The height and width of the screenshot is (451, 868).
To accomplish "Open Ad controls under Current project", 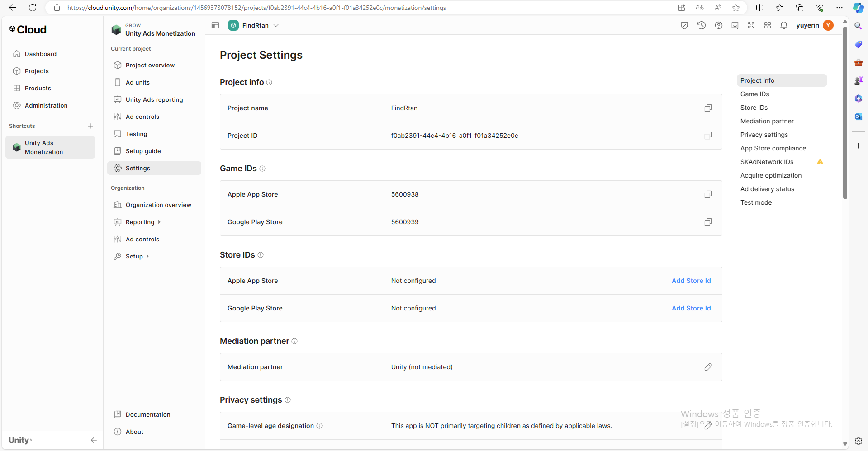I will pyautogui.click(x=154, y=117).
